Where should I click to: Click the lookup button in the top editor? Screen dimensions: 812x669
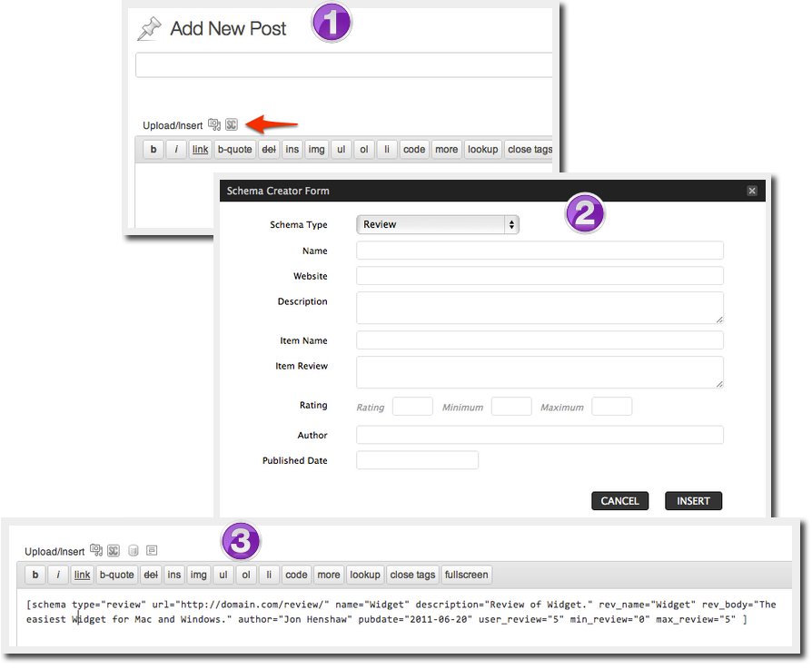tap(482, 148)
